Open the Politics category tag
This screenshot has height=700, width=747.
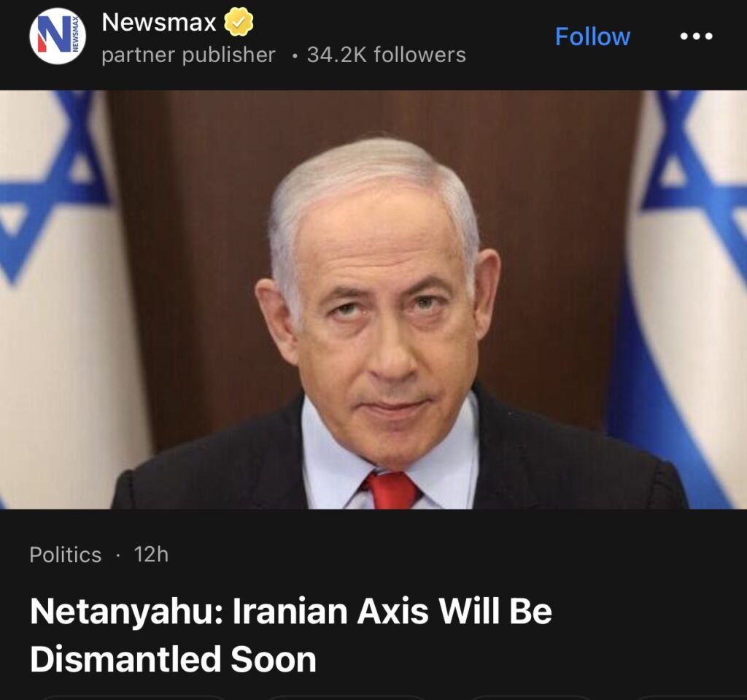click(x=65, y=555)
